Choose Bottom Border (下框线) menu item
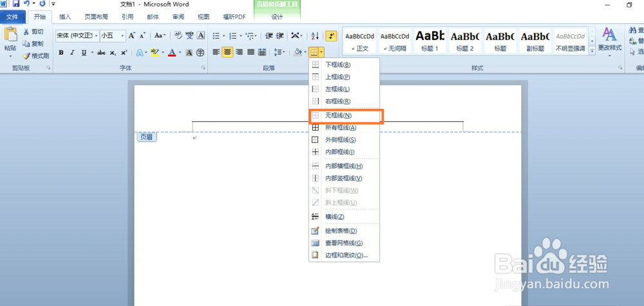644x306 pixels. point(344,64)
